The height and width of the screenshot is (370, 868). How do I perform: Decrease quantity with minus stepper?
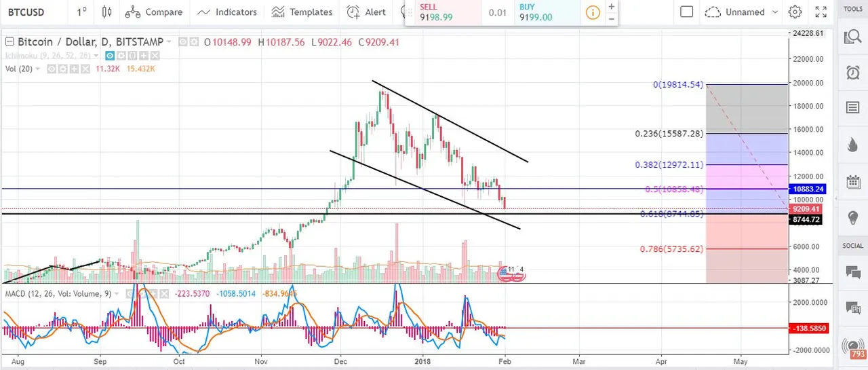click(x=612, y=18)
